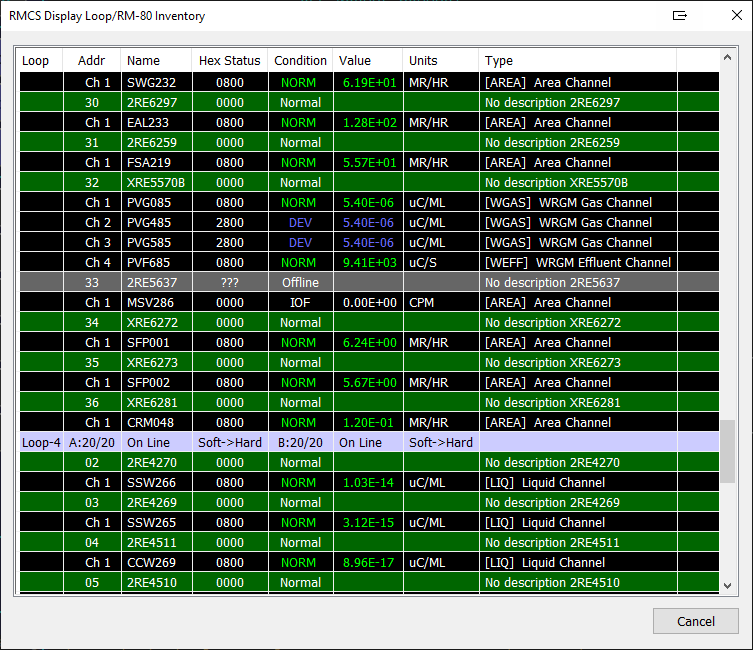
Task: Click value 9.41E+03 for PVF685
Action: 370,263
